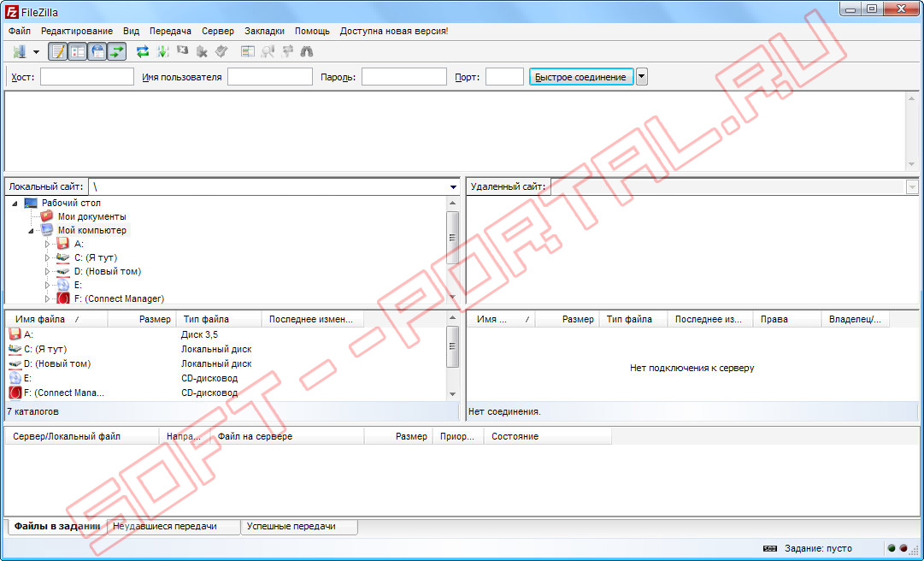Select Мой компьютер in the local tree
The image size is (924, 561).
click(92, 230)
